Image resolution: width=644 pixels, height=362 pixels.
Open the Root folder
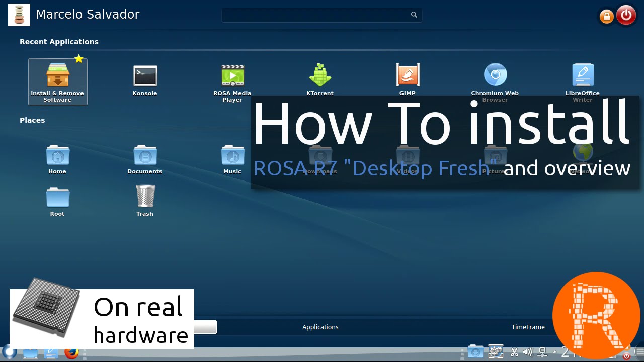pyautogui.click(x=57, y=201)
